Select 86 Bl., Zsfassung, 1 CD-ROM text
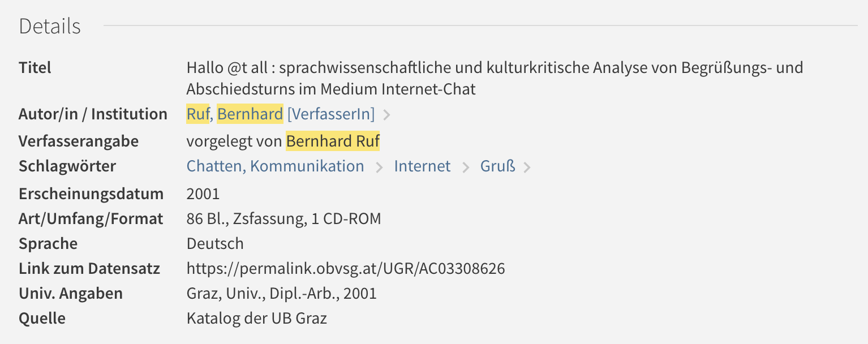 [x=284, y=219]
